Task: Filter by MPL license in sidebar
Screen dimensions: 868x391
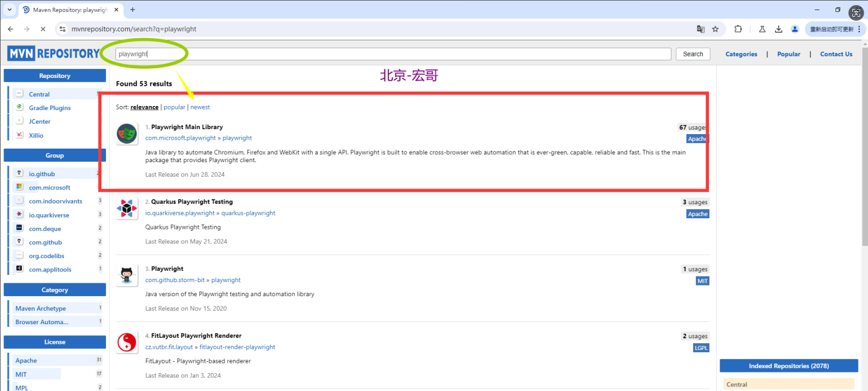Action: click(x=21, y=388)
